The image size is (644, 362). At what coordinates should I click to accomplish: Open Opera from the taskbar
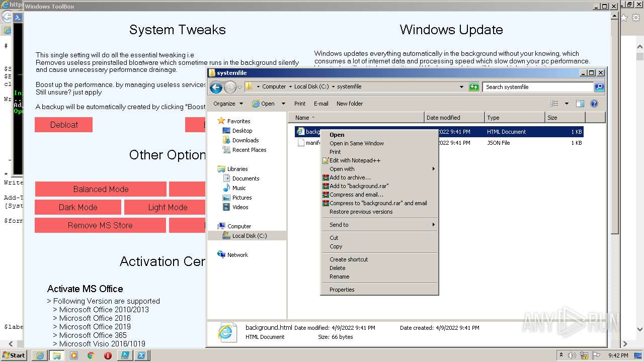coord(108,355)
